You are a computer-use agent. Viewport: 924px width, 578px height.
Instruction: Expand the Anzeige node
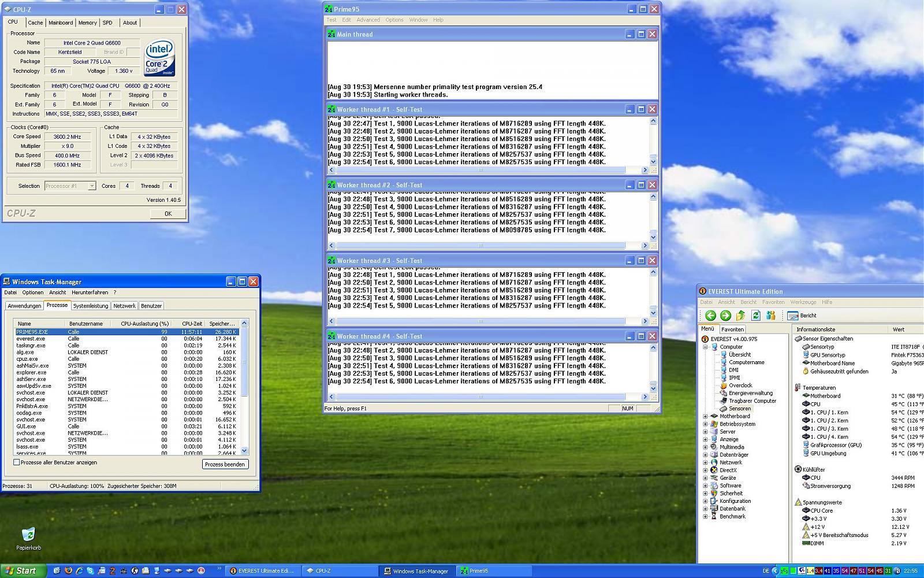705,439
